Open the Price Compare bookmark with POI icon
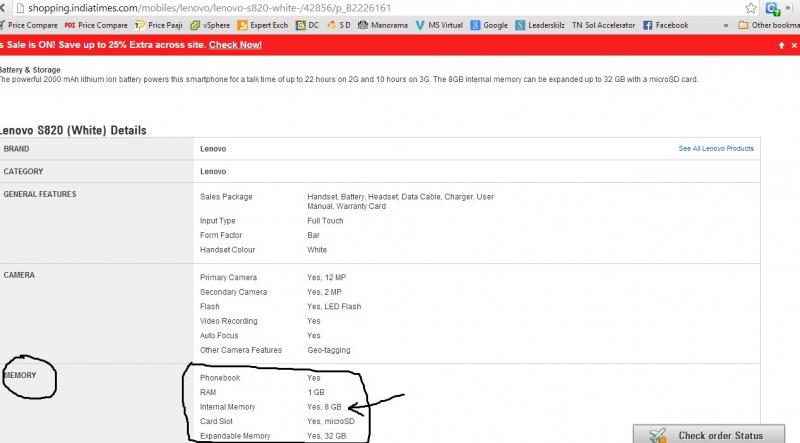The image size is (800, 443). point(96,25)
